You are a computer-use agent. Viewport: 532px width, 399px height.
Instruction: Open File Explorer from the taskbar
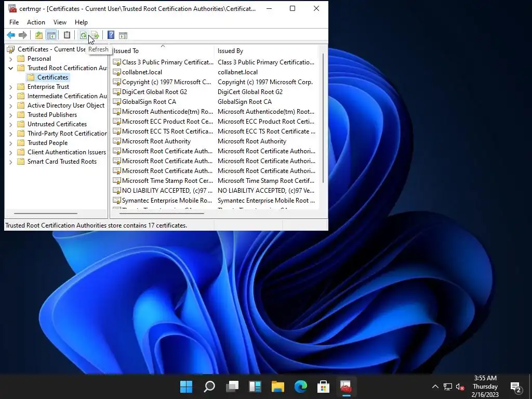click(277, 387)
